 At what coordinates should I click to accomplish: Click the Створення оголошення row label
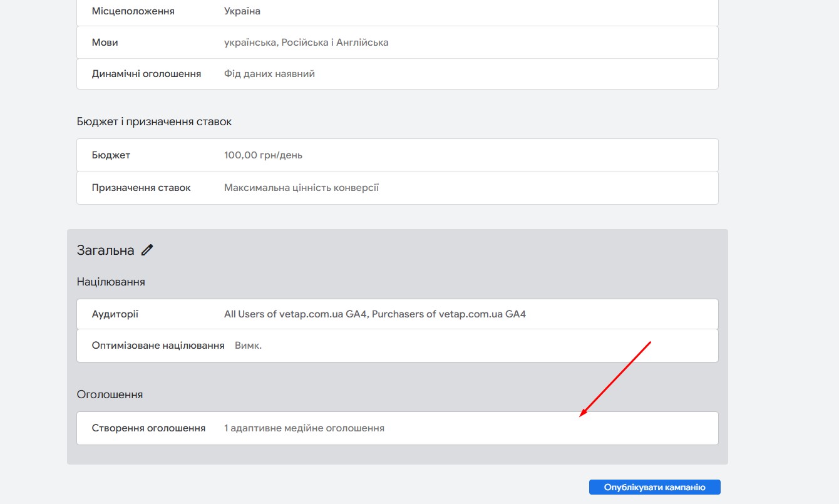(148, 428)
